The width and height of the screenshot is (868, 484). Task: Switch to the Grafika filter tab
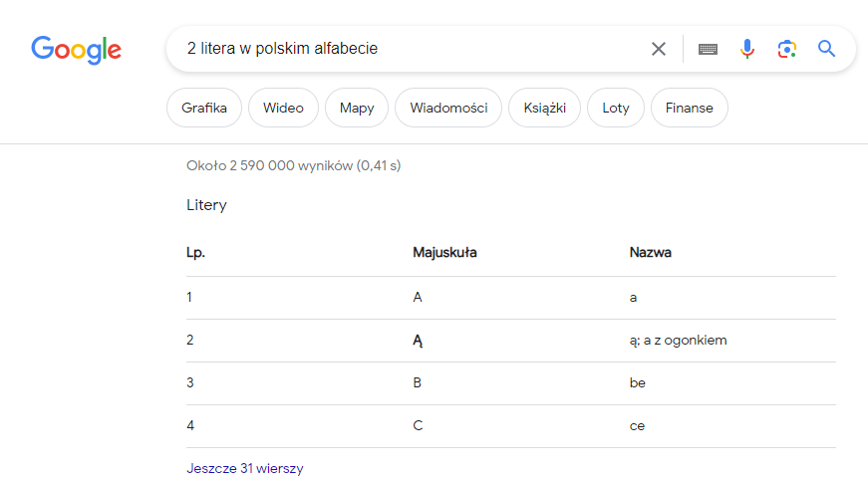[204, 109]
